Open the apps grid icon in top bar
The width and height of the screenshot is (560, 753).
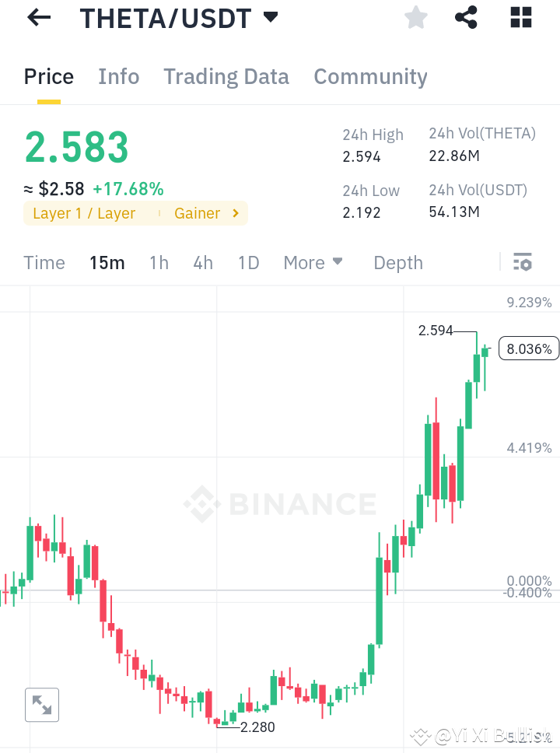pos(520,17)
